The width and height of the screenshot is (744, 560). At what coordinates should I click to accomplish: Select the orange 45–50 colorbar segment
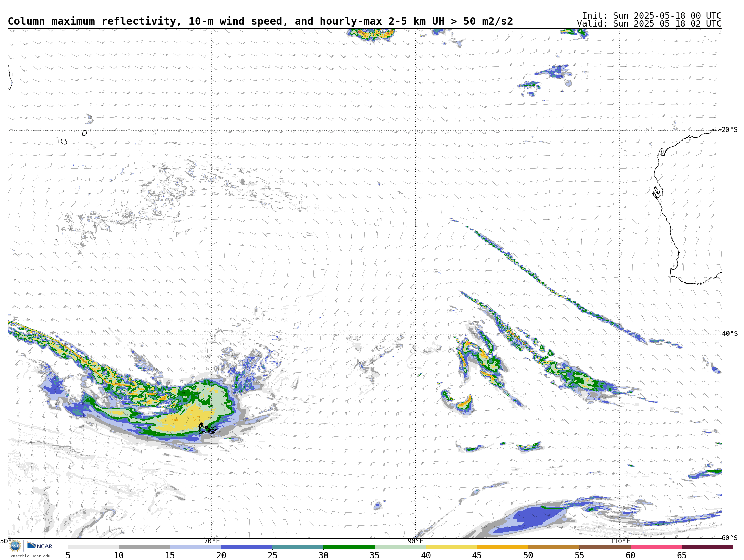click(x=503, y=547)
